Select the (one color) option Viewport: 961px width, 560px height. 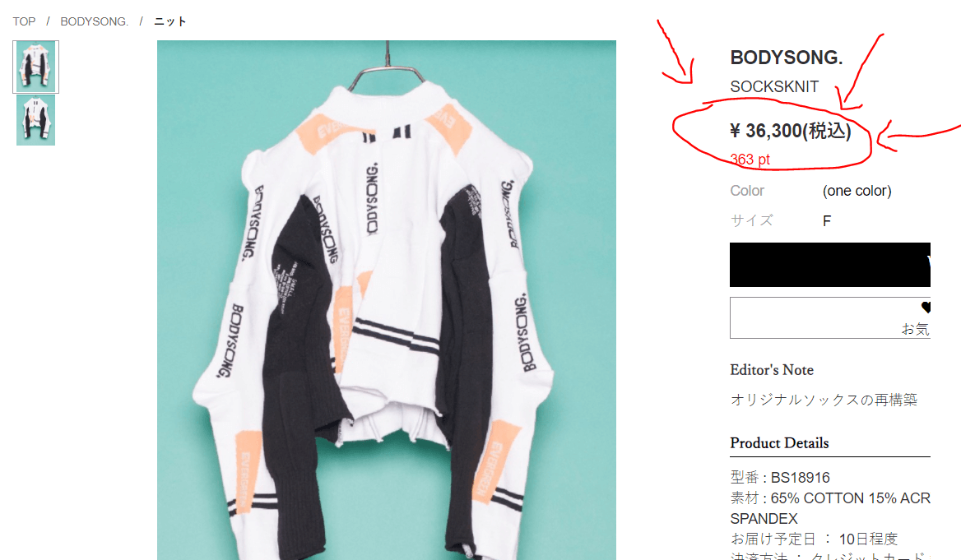(x=857, y=191)
